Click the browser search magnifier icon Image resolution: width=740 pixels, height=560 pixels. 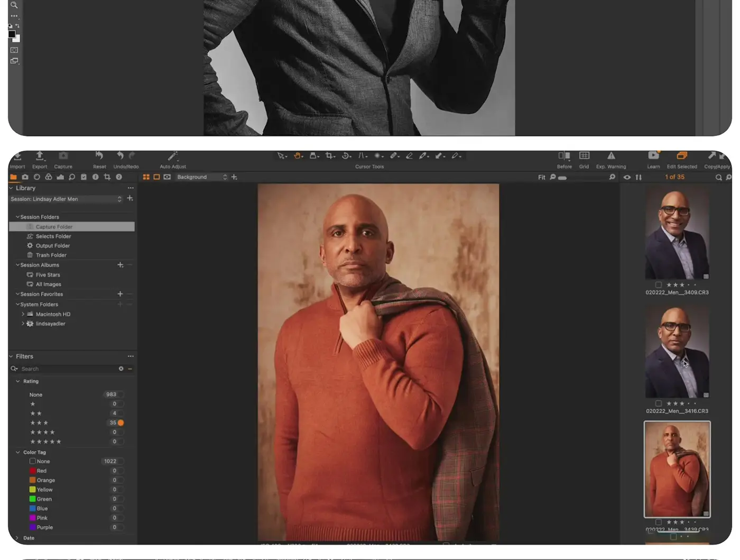(x=719, y=177)
